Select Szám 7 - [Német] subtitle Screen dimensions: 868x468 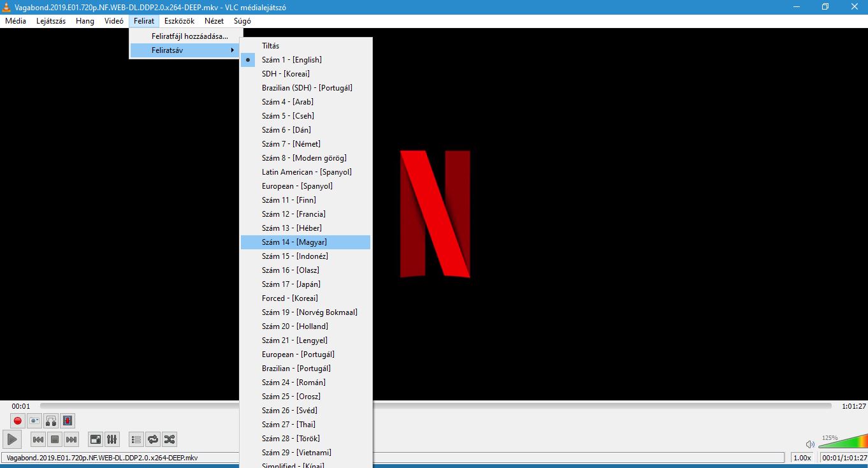coord(306,144)
